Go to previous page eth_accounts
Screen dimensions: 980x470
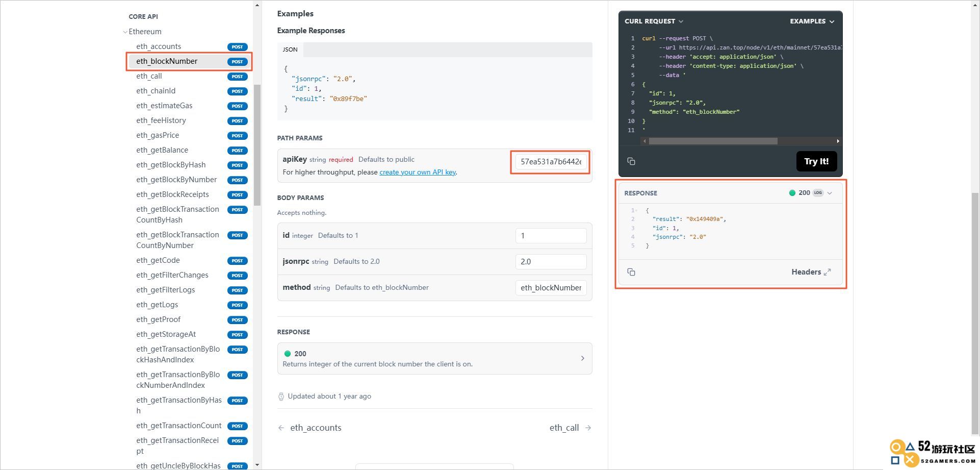pyautogui.click(x=310, y=428)
